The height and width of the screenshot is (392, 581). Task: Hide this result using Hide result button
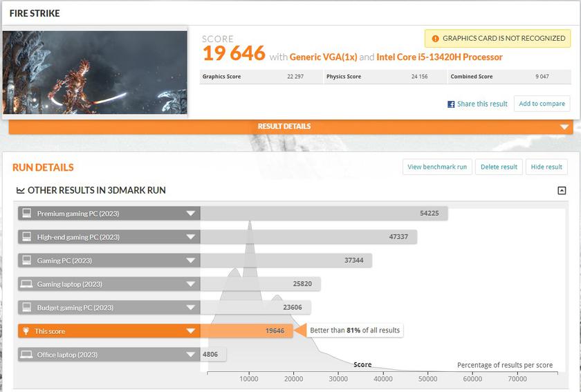tap(546, 167)
